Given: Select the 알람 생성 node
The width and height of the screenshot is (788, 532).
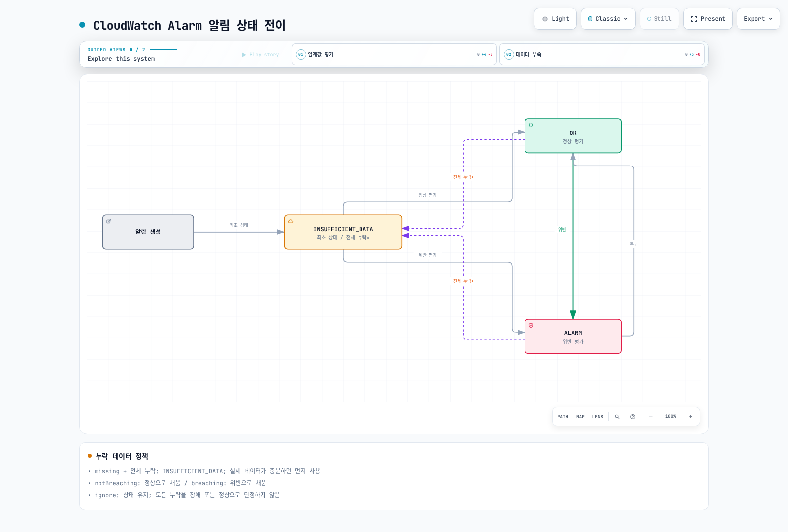Looking at the screenshot, I should tap(148, 232).
